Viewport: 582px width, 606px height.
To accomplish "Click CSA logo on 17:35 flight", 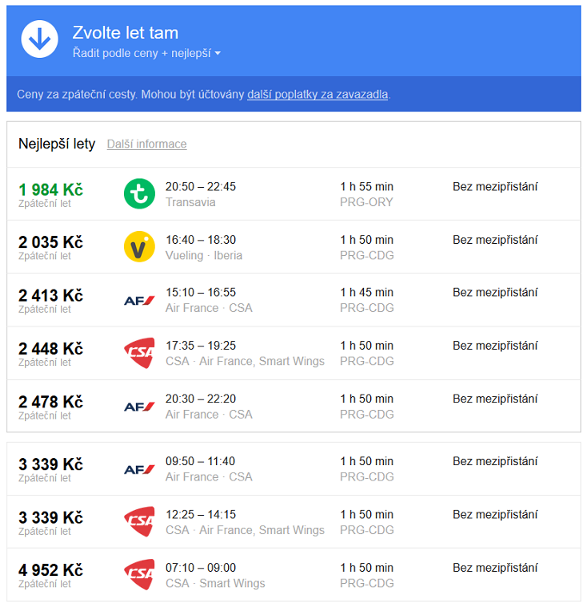I will (139, 353).
